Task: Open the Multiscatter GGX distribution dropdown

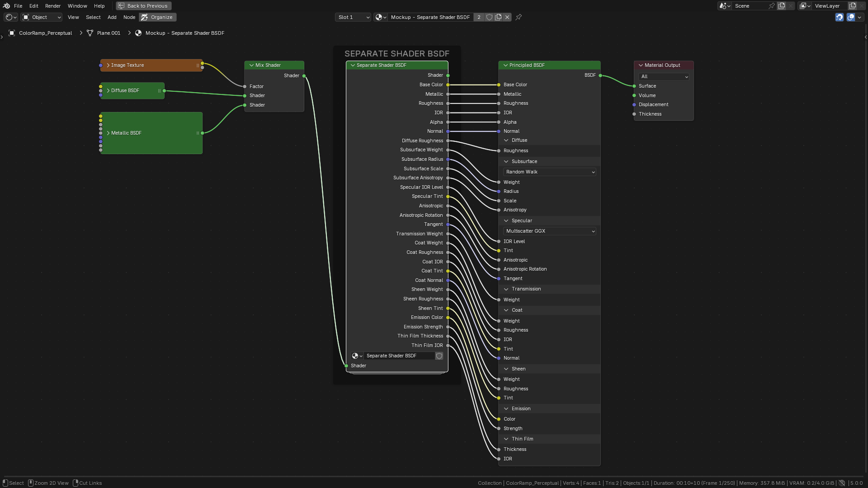Action: coord(550,231)
